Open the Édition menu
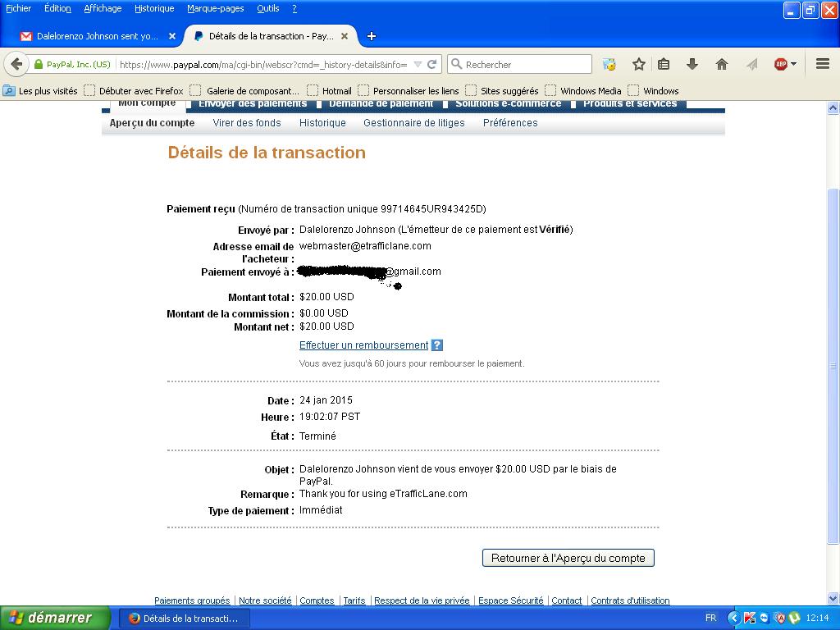The height and width of the screenshot is (630, 840). tap(57, 8)
